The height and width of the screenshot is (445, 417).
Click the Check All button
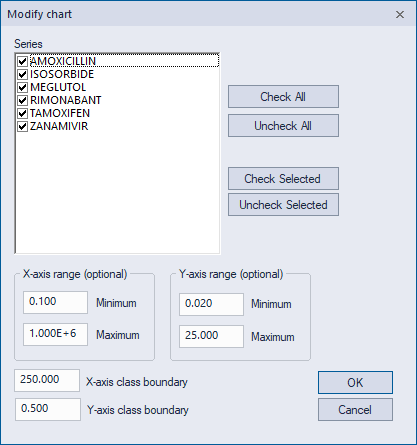283,97
